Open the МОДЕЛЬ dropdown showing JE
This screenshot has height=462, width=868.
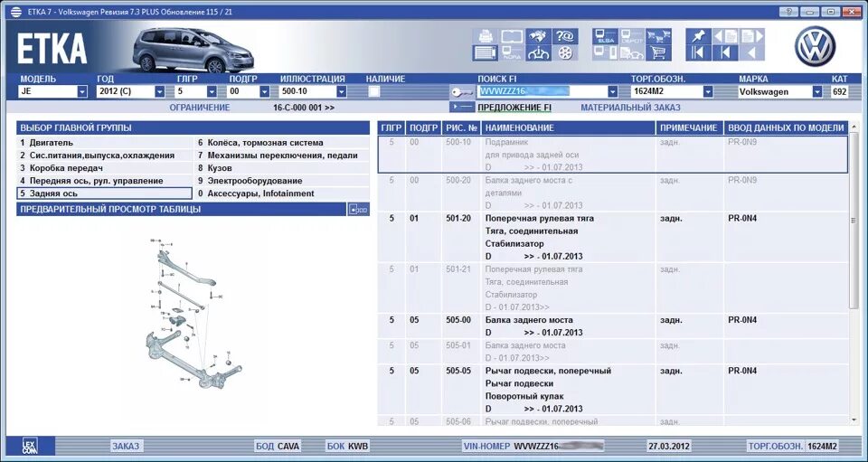(82, 92)
